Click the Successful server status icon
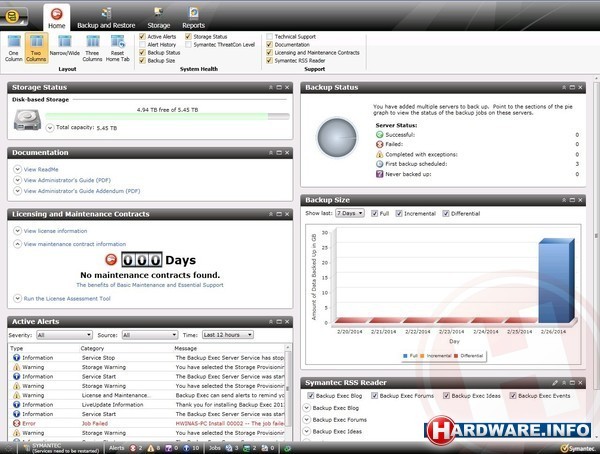 pyautogui.click(x=379, y=135)
